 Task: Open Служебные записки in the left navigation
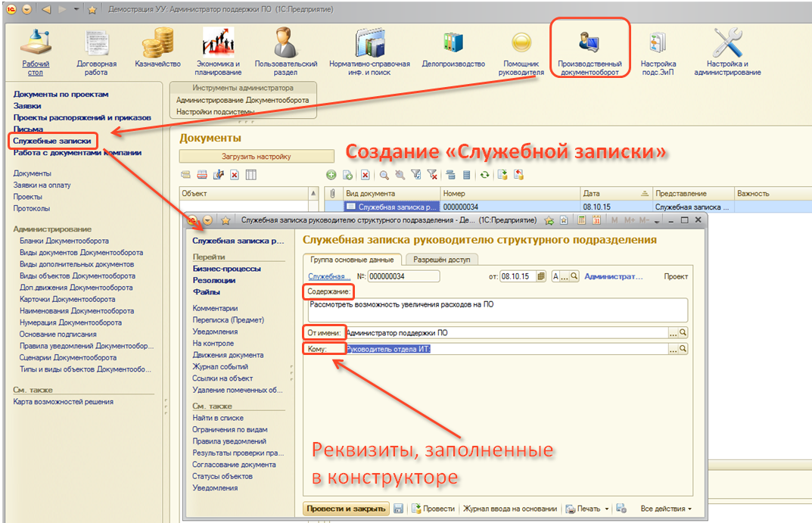(52, 141)
